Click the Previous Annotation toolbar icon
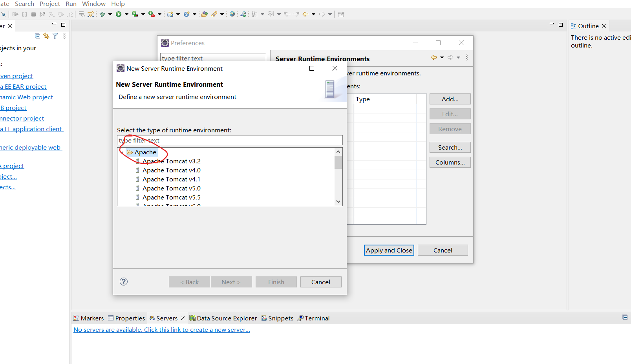The height and width of the screenshot is (364, 631). point(271,14)
